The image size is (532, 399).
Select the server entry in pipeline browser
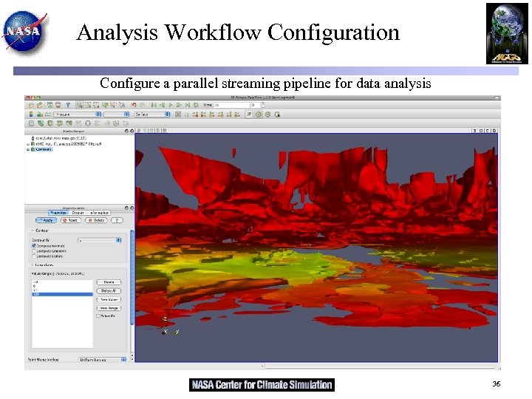point(61,138)
